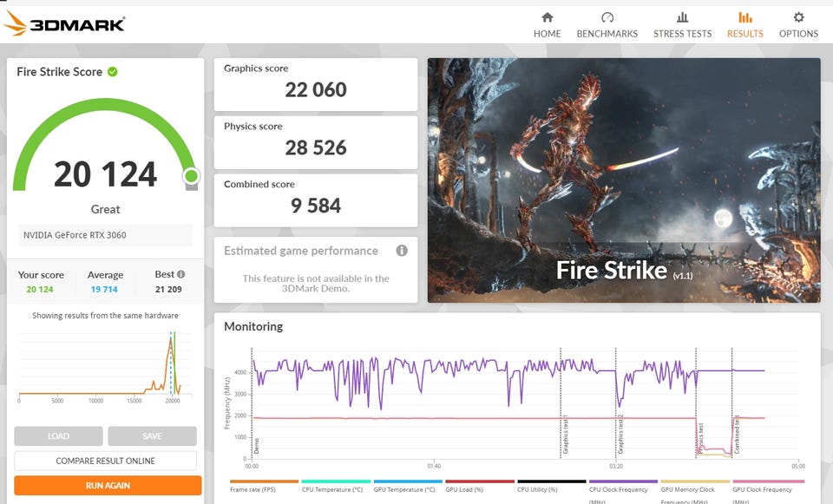
Task: Toggle GPU Load (%) legend item
Action: (480, 486)
